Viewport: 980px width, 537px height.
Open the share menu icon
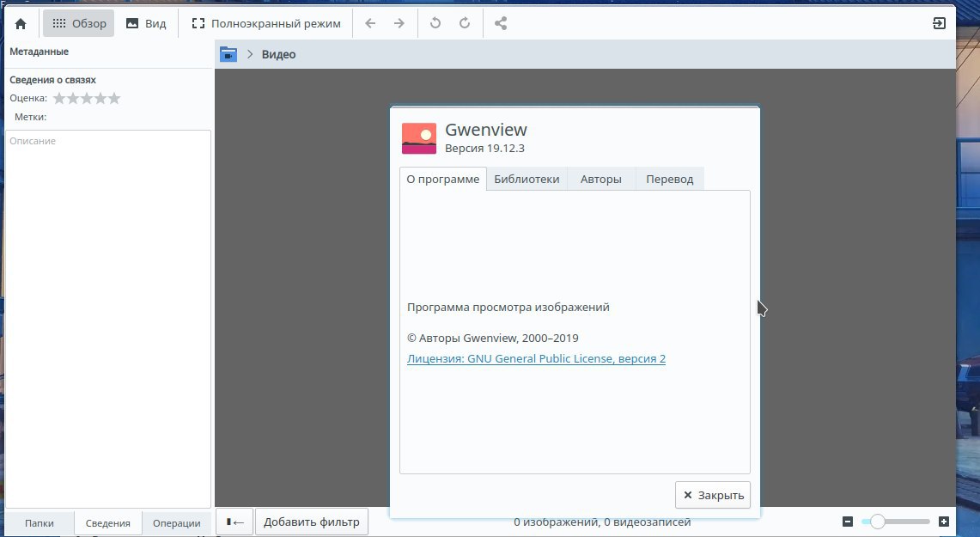pyautogui.click(x=501, y=24)
